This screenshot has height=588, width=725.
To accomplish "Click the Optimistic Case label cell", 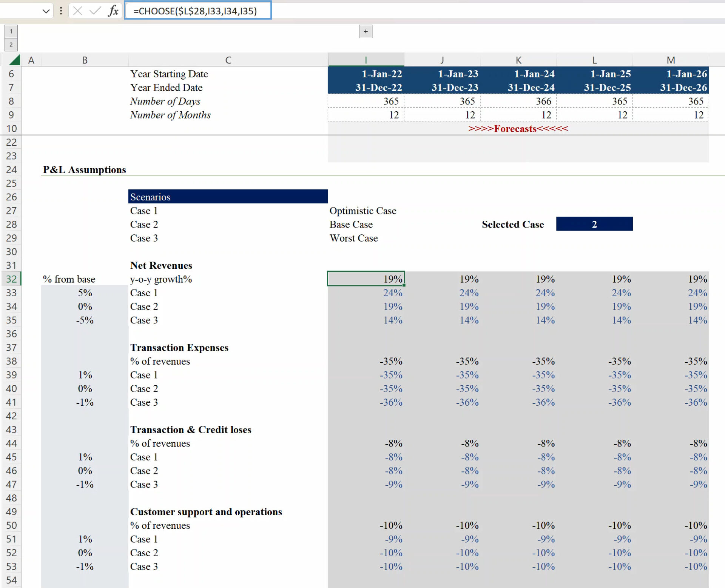I will (363, 211).
